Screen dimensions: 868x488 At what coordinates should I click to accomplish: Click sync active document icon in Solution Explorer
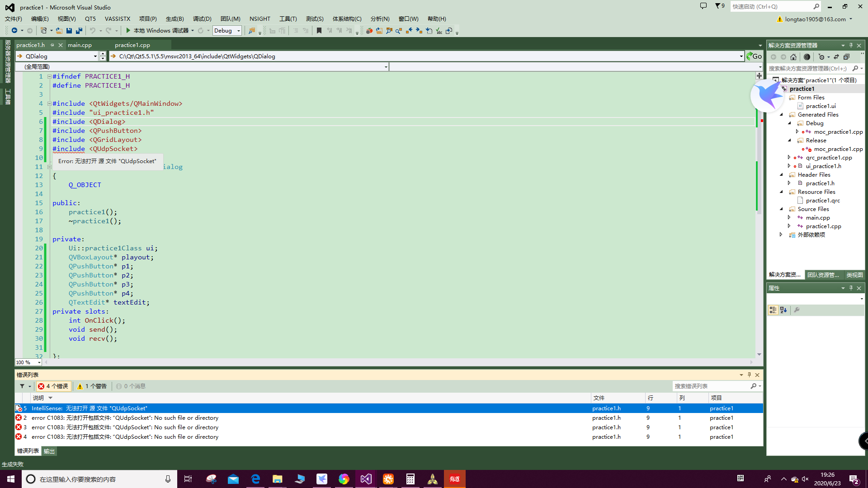836,57
